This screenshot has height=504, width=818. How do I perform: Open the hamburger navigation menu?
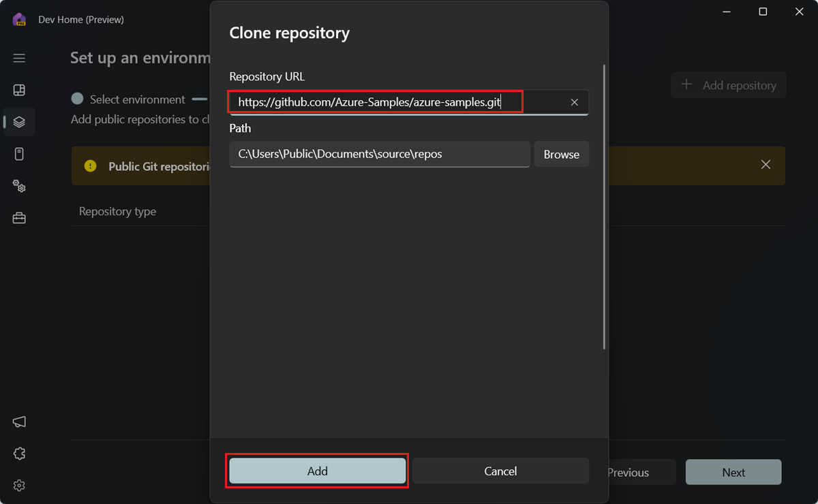tap(19, 58)
